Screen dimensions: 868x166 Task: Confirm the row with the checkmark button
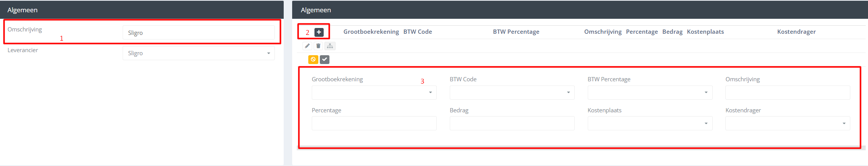[325, 59]
